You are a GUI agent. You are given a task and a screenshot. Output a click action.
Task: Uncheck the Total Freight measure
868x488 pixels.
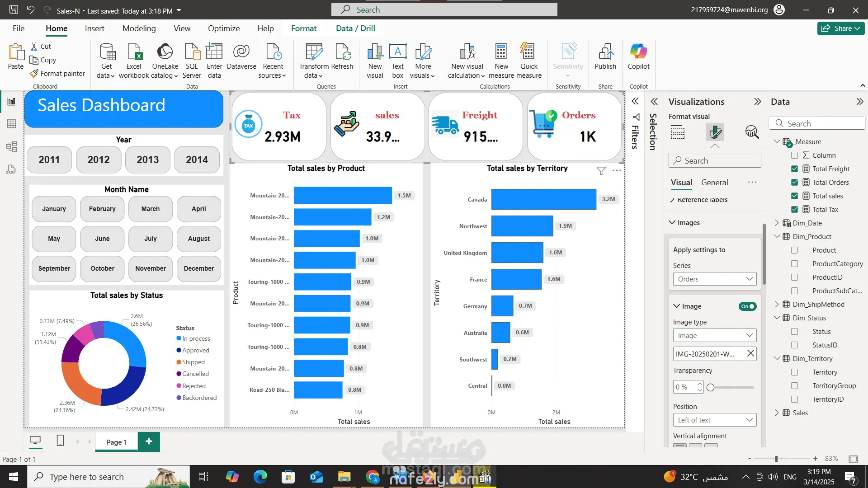pos(794,169)
